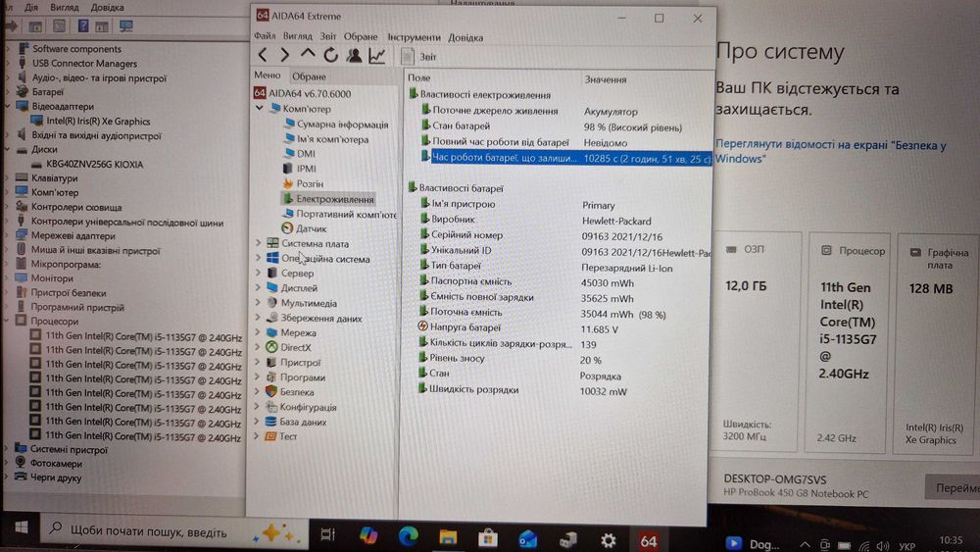
Task: Open File Explorer from the taskbar
Action: pyautogui.click(x=448, y=537)
